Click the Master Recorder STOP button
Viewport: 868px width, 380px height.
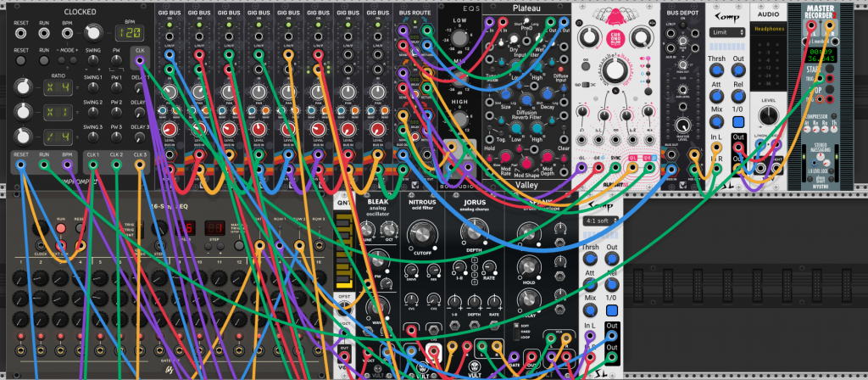point(829,90)
